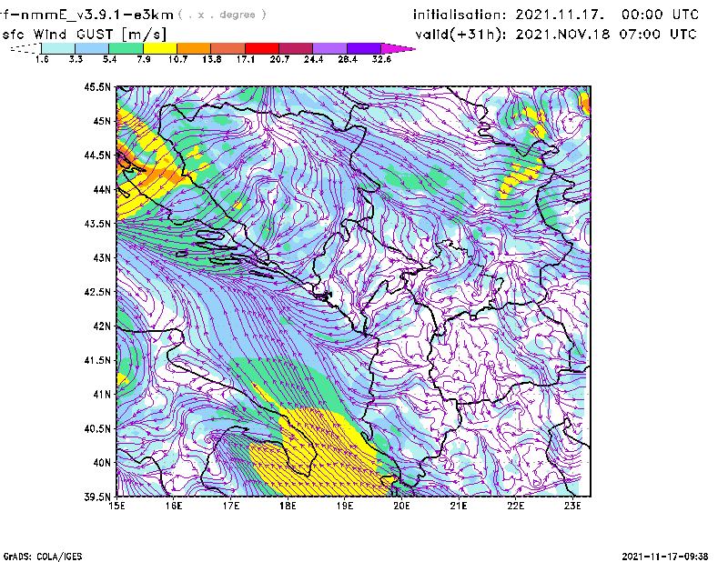The height and width of the screenshot is (562, 728).
Task: Click the '15E' longitude label
Action: pos(116,506)
